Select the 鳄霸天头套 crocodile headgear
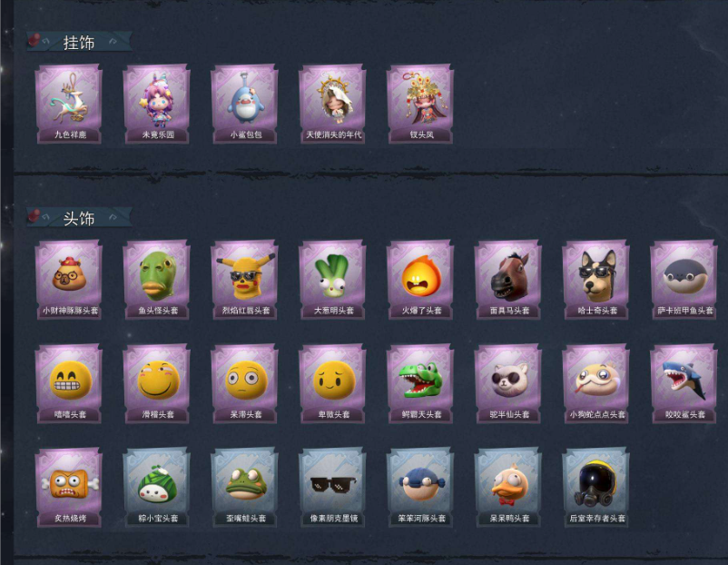The image size is (728, 565). click(x=420, y=383)
